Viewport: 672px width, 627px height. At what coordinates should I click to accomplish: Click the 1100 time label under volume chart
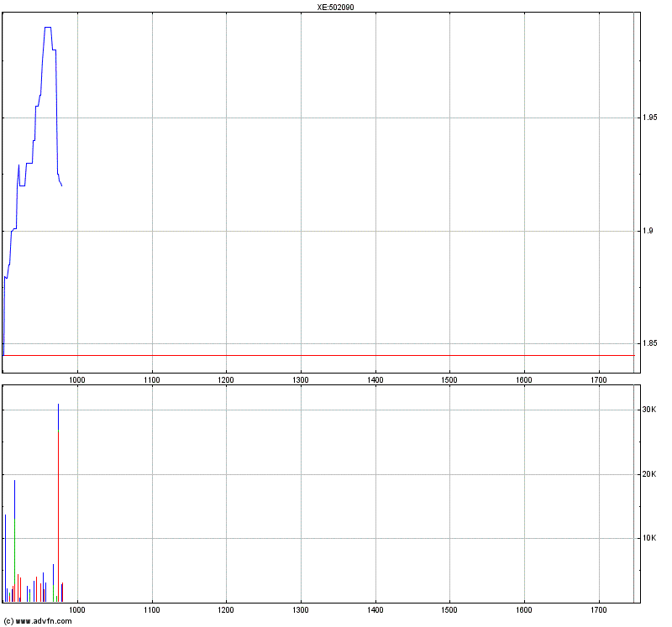click(152, 610)
